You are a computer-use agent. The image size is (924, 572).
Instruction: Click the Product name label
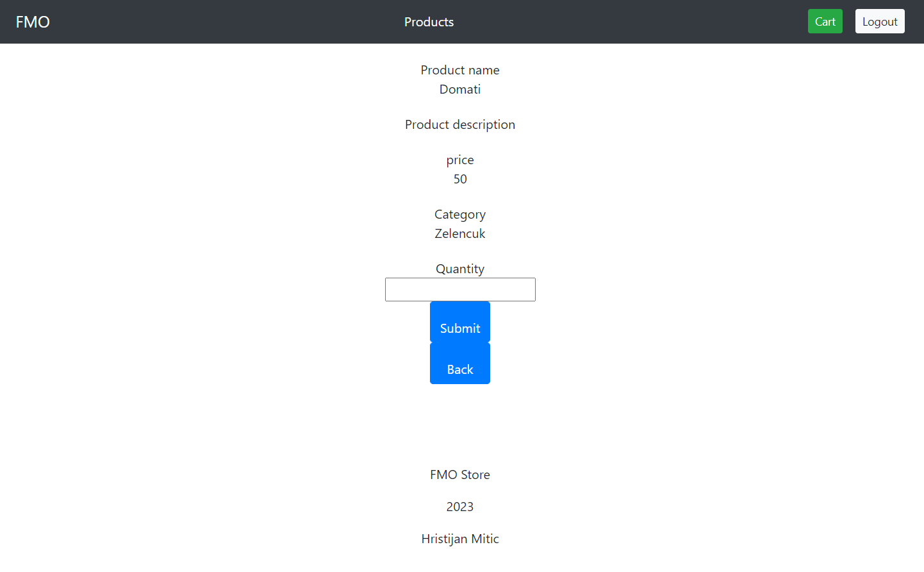coord(460,70)
